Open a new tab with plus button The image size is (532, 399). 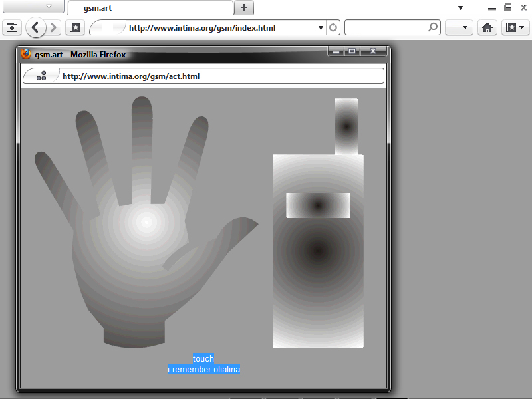click(x=244, y=7)
